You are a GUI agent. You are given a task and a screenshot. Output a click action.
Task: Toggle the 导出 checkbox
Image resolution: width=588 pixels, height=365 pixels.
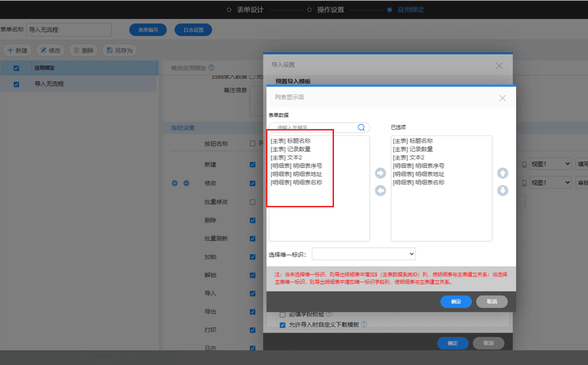(x=253, y=312)
